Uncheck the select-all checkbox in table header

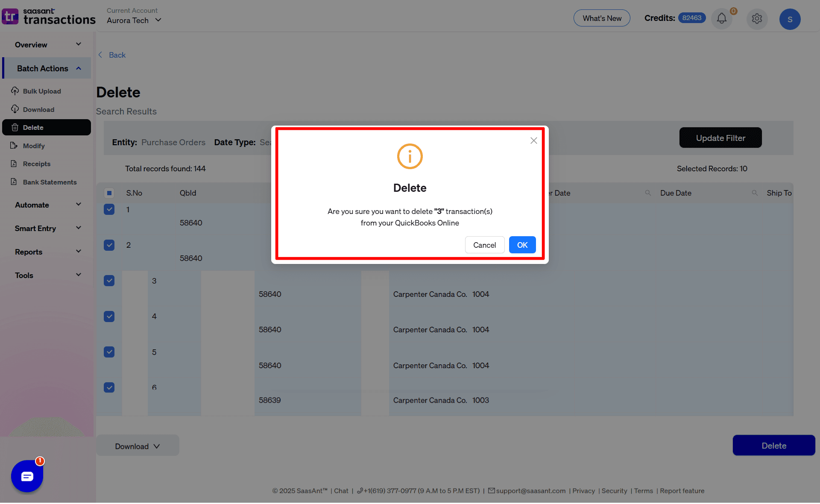coord(109,193)
